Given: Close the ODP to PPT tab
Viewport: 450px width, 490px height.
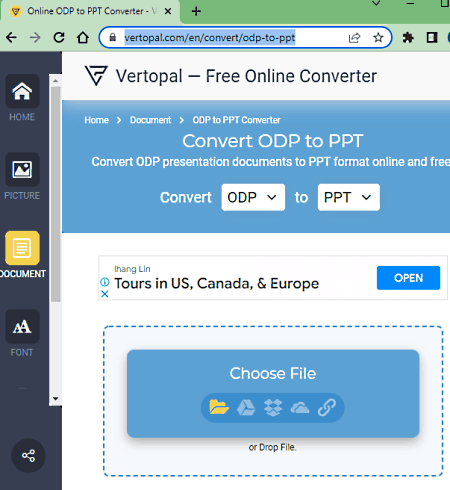Looking at the screenshot, I should click(168, 11).
